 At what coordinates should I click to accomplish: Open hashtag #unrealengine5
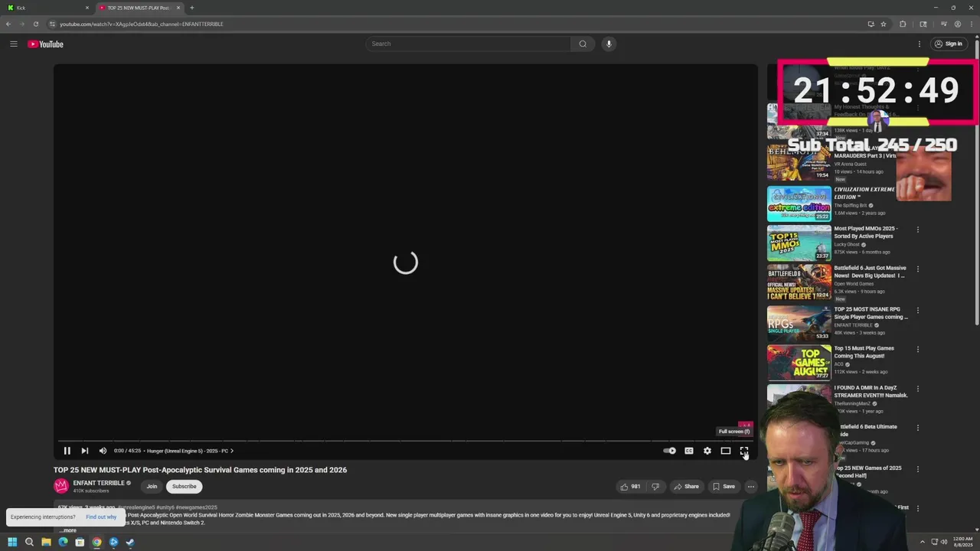pyautogui.click(x=136, y=507)
